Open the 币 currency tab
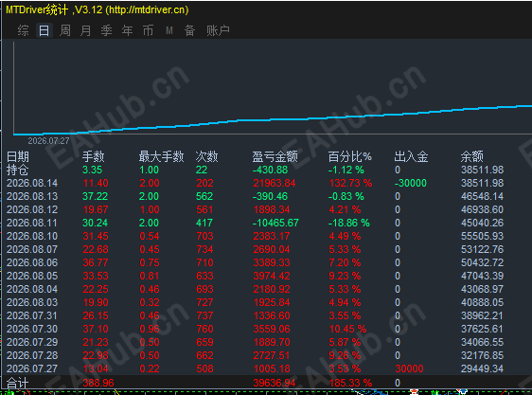The width and height of the screenshot is (532, 395). click(148, 30)
